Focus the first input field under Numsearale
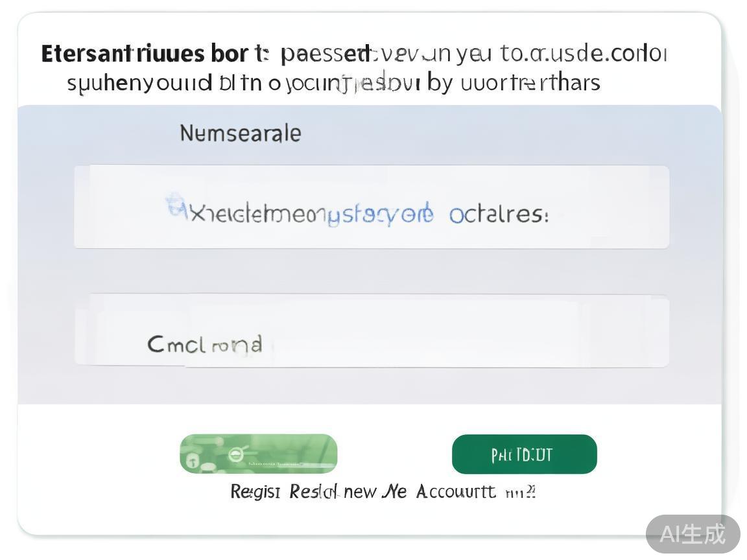Viewport: 747px width, 560px height. 372,207
